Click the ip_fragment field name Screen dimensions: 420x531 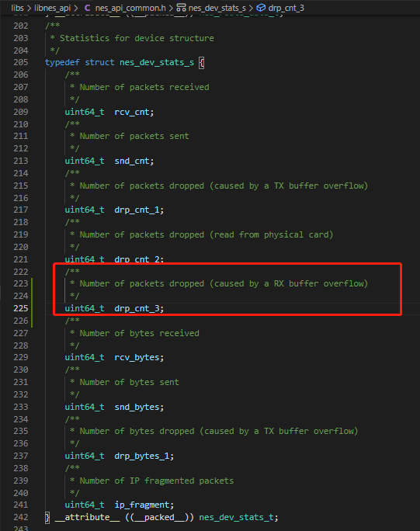(142, 505)
